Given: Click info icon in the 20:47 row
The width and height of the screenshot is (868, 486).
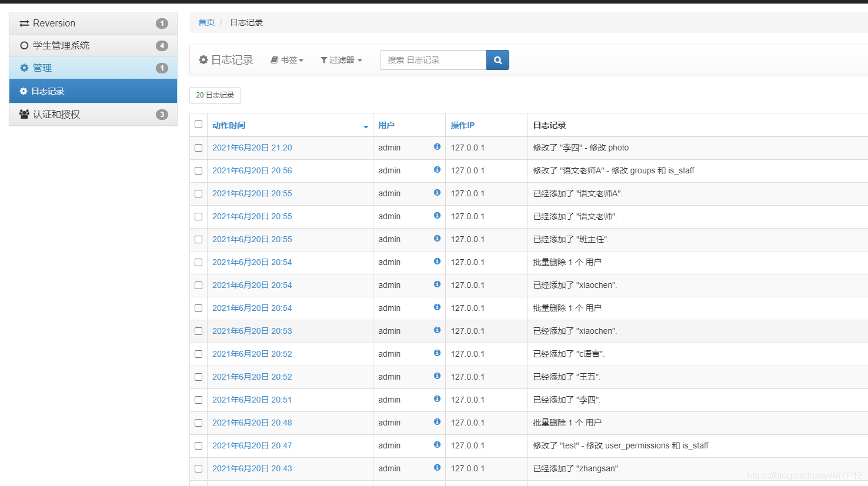Looking at the screenshot, I should click(x=437, y=445).
